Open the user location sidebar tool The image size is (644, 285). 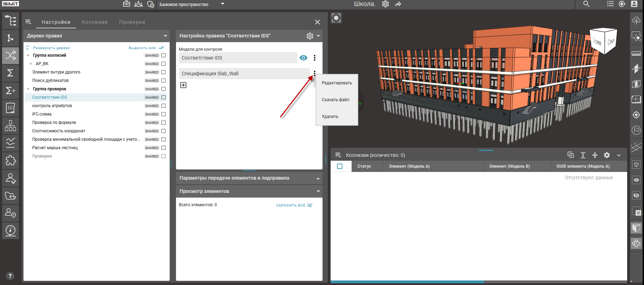11,213
